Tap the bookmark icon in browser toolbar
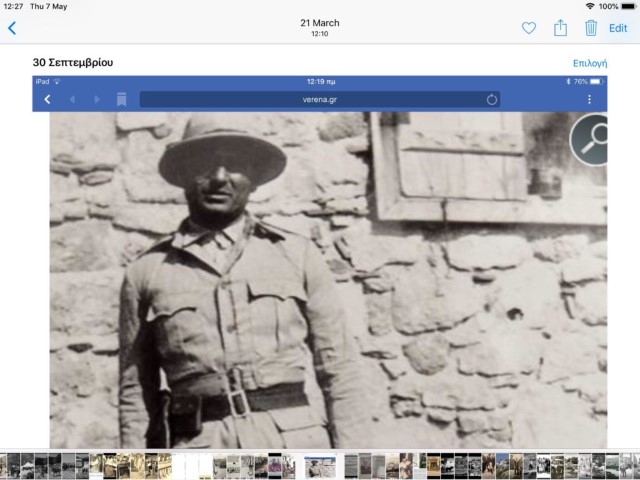 click(x=121, y=99)
